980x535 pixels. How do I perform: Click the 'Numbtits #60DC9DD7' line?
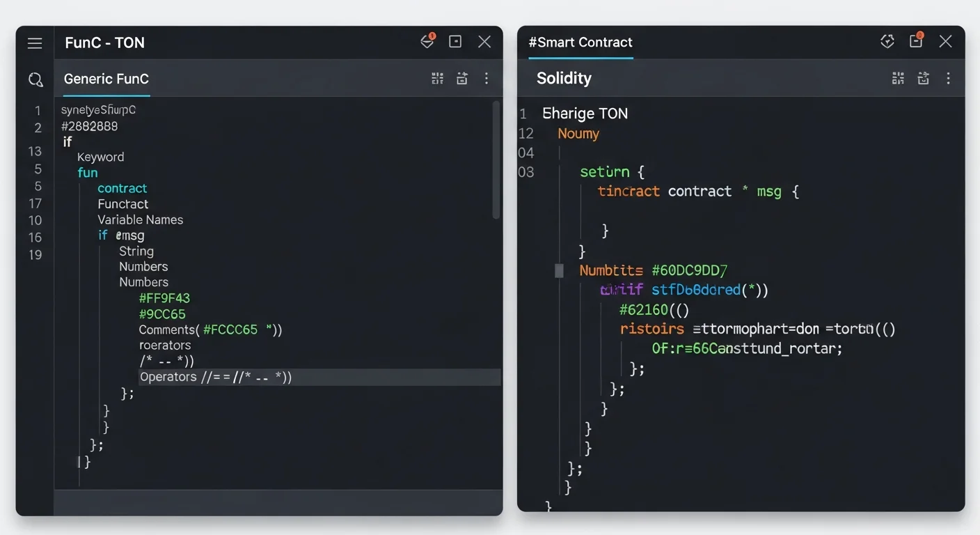coord(653,270)
